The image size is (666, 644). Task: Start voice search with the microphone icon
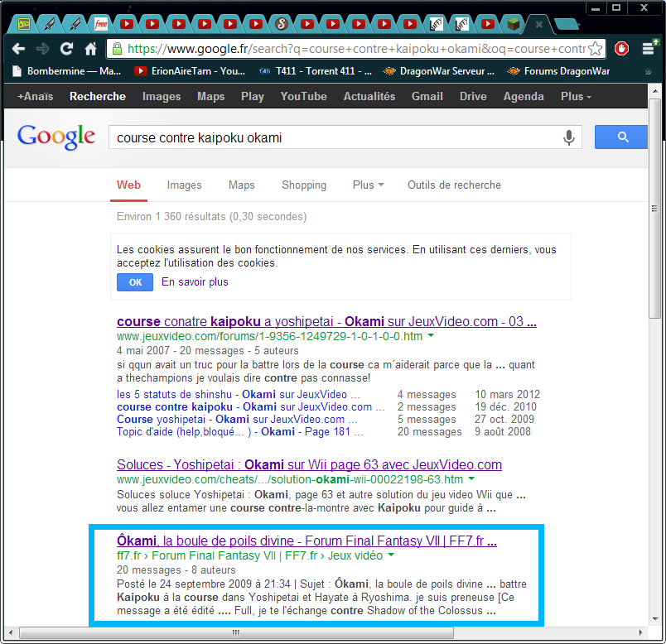[569, 137]
